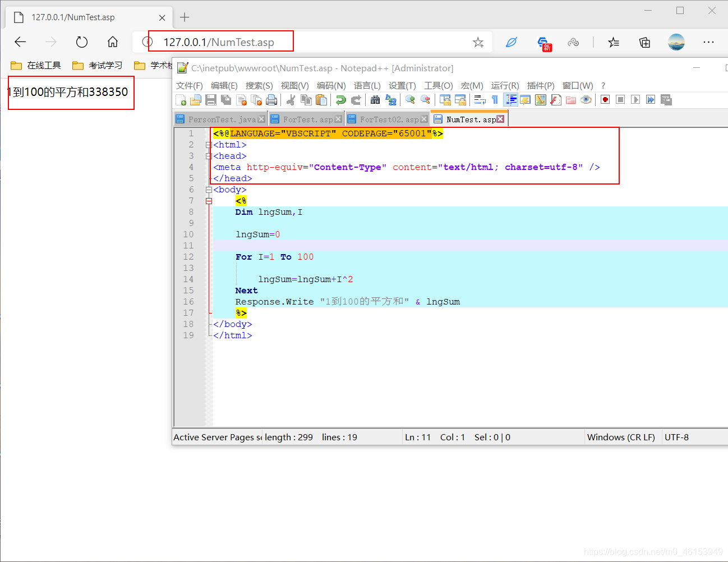Click the Zoom Out magnifier icon
728x562 pixels.
pyautogui.click(x=425, y=100)
